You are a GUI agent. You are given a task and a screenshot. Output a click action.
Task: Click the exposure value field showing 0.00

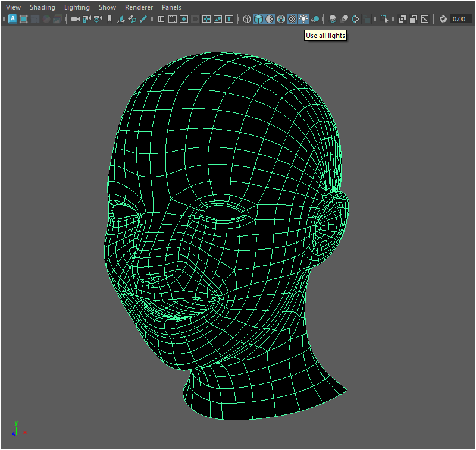(x=459, y=19)
